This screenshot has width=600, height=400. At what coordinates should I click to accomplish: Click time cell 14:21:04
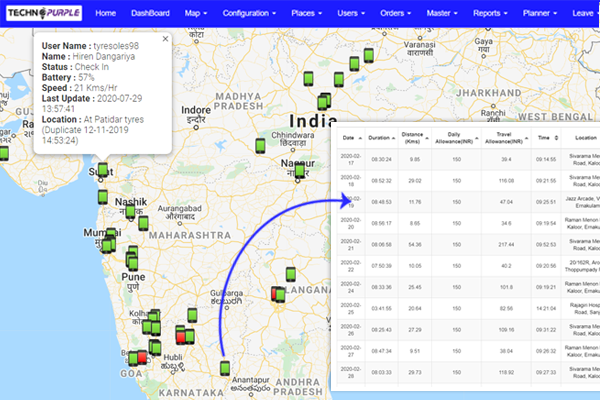(x=546, y=308)
